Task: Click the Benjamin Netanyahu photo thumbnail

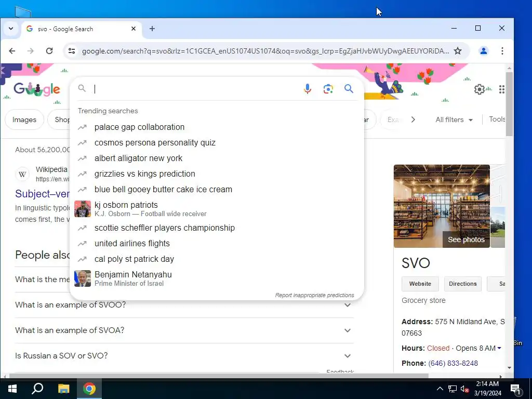Action: tap(83, 278)
